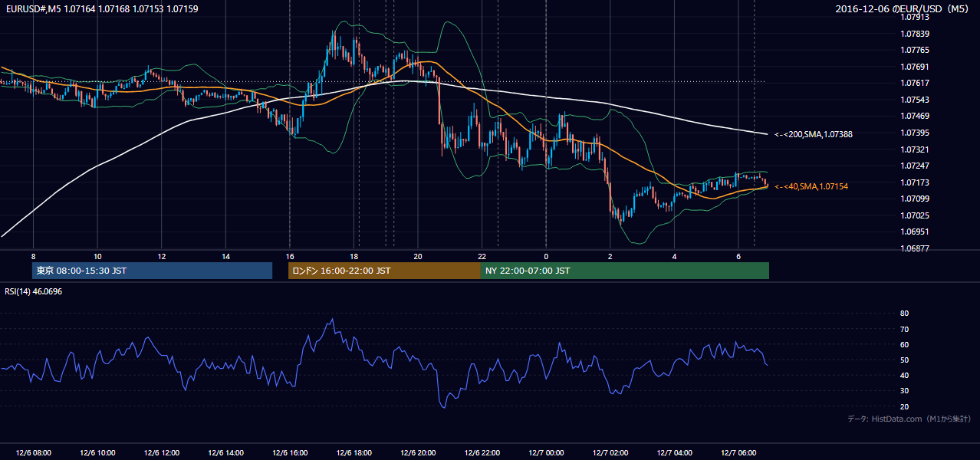Click price level 1.07321 on price axis
This screenshot has height=460, width=980.
916,149
